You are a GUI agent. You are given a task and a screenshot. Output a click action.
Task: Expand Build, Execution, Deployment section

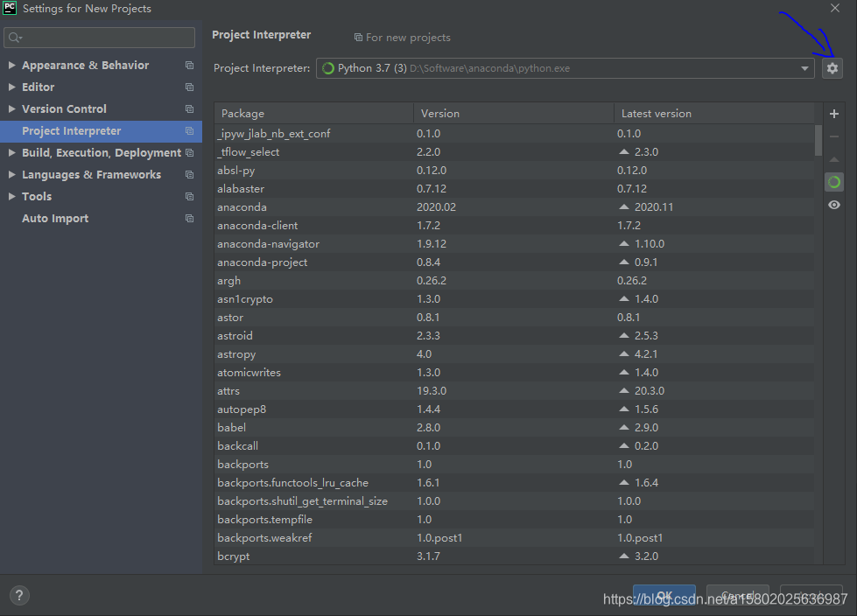click(x=11, y=152)
